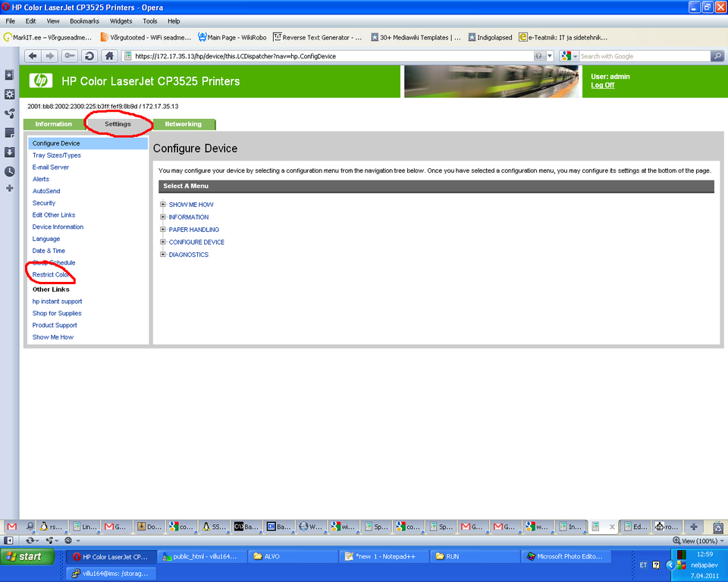
Task: Open the Date & Time link
Action: click(49, 251)
